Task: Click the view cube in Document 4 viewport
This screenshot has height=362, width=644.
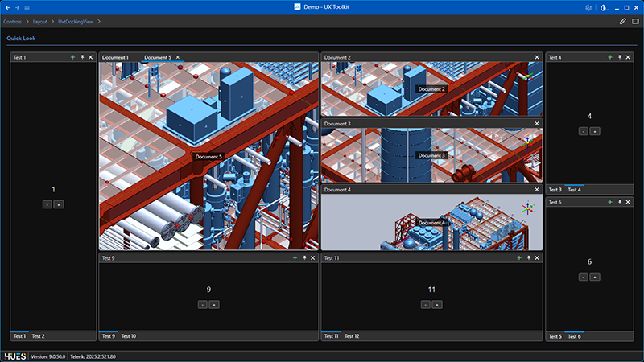Action: (527, 208)
